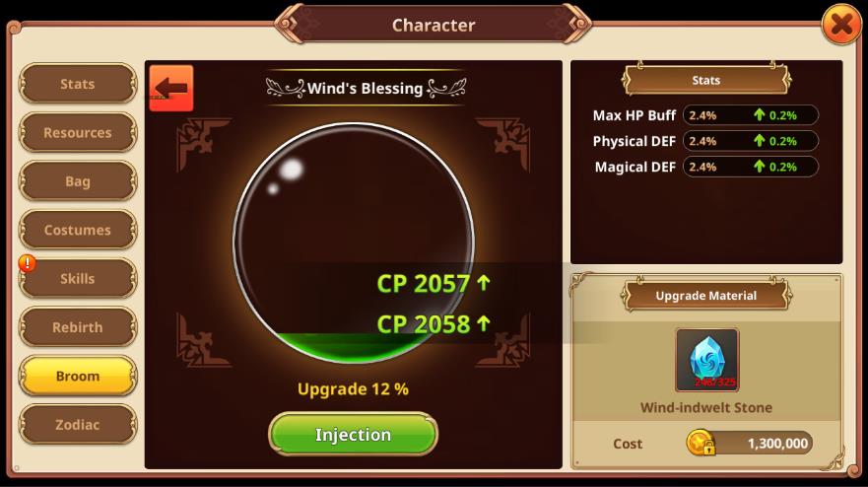Select the highlighted Broom tab
The image size is (868, 487).
coord(78,377)
